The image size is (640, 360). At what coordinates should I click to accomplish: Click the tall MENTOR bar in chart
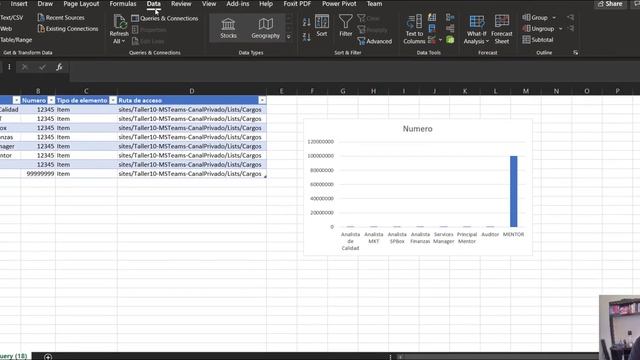[513, 191]
